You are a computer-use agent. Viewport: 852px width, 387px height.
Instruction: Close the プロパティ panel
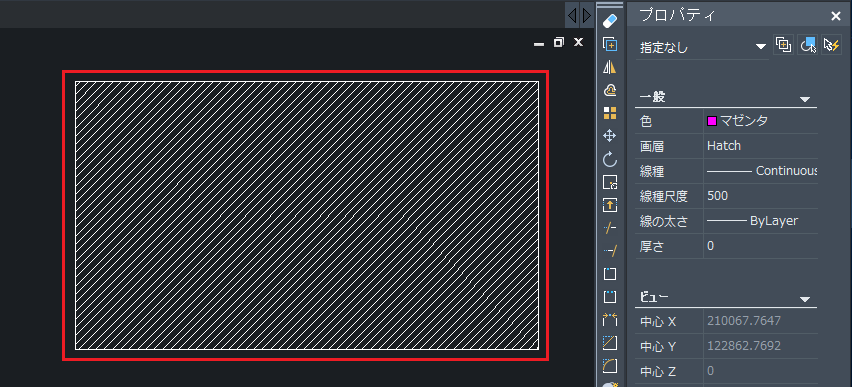pyautogui.click(x=836, y=16)
